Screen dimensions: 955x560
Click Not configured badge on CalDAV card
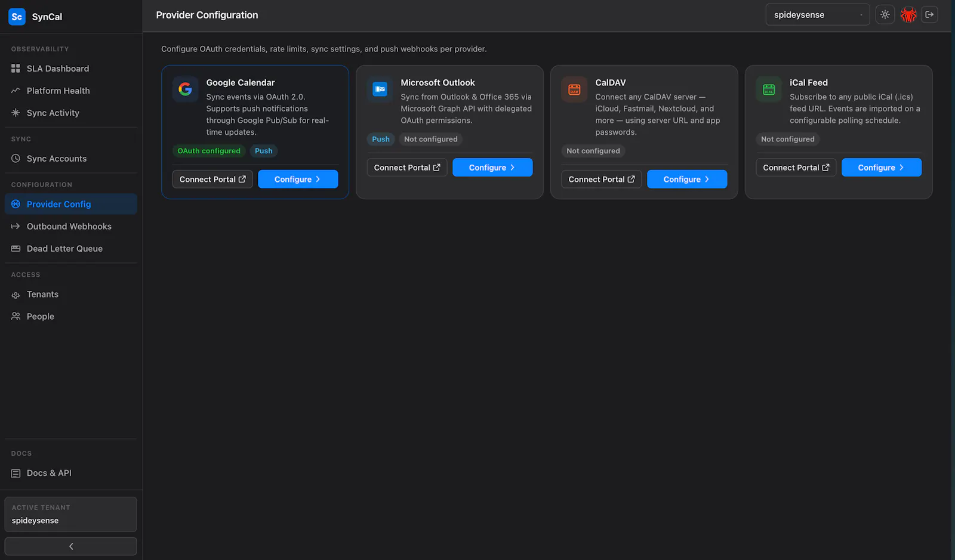(x=593, y=151)
